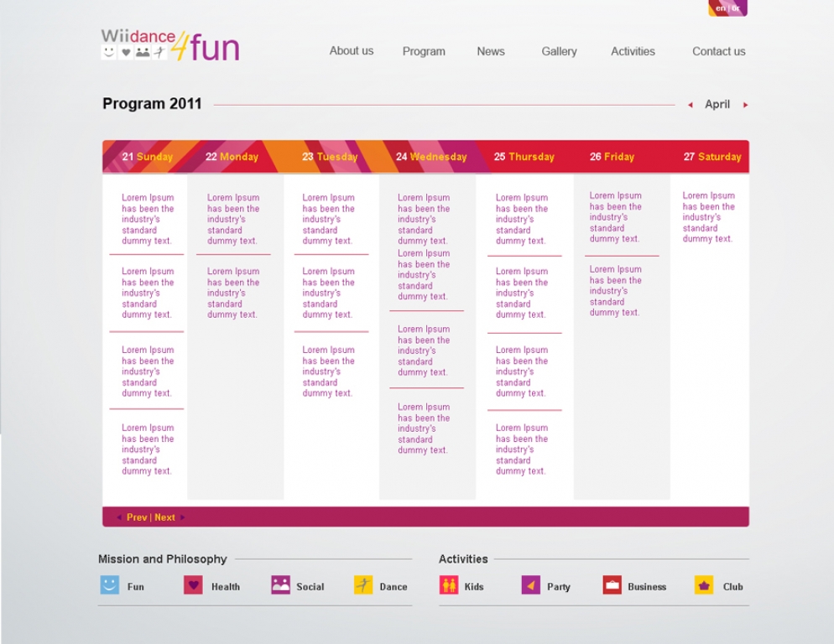Select the 22 Monday column header
The width and height of the screenshot is (834, 644).
pyautogui.click(x=232, y=157)
